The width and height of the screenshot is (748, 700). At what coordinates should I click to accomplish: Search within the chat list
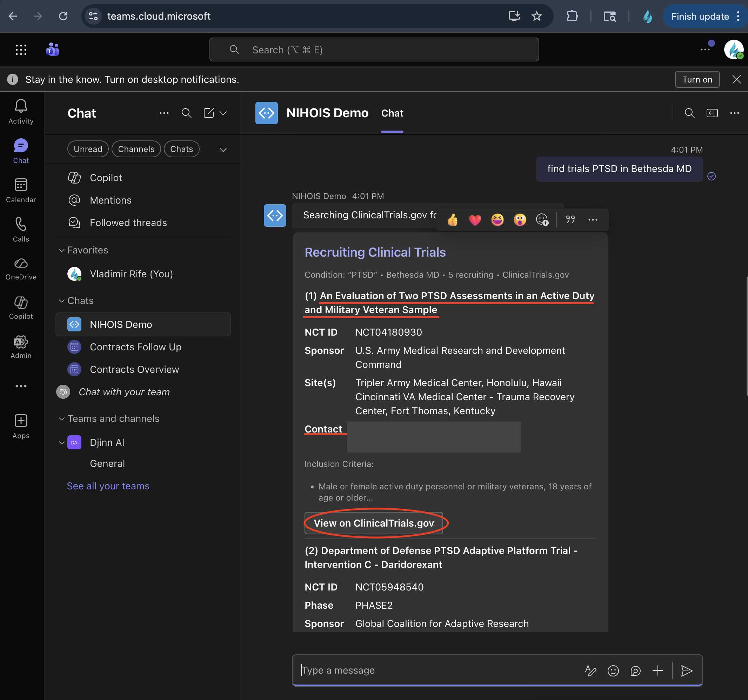(x=187, y=113)
